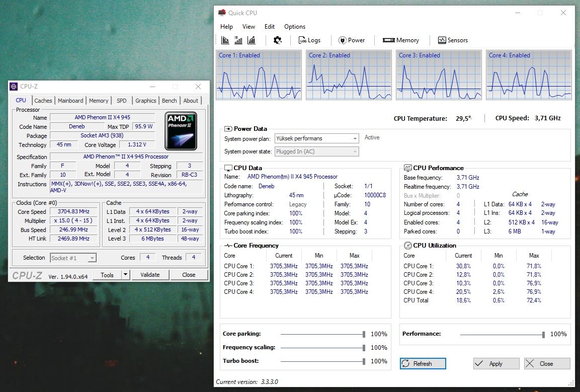Toggle the Core 2: Enabled graph
The image size is (580, 392).
(349, 75)
